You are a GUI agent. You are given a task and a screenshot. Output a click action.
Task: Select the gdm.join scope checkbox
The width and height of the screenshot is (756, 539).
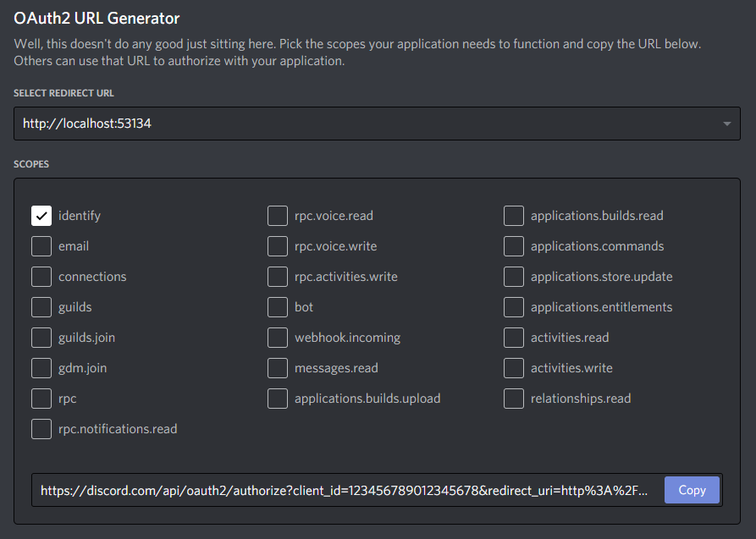click(41, 368)
